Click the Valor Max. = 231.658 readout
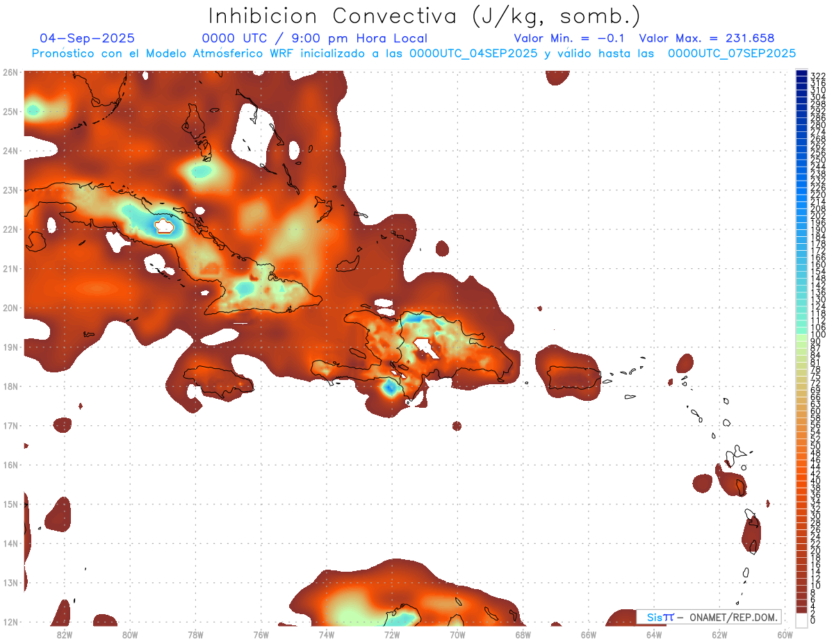This screenshot has height=644, width=834. click(706, 39)
